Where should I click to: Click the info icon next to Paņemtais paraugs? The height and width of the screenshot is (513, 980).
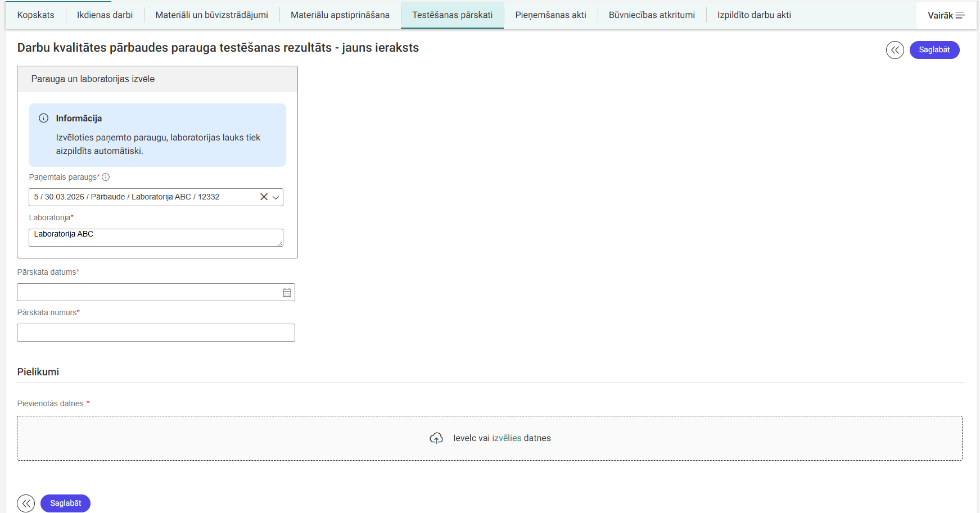106,177
